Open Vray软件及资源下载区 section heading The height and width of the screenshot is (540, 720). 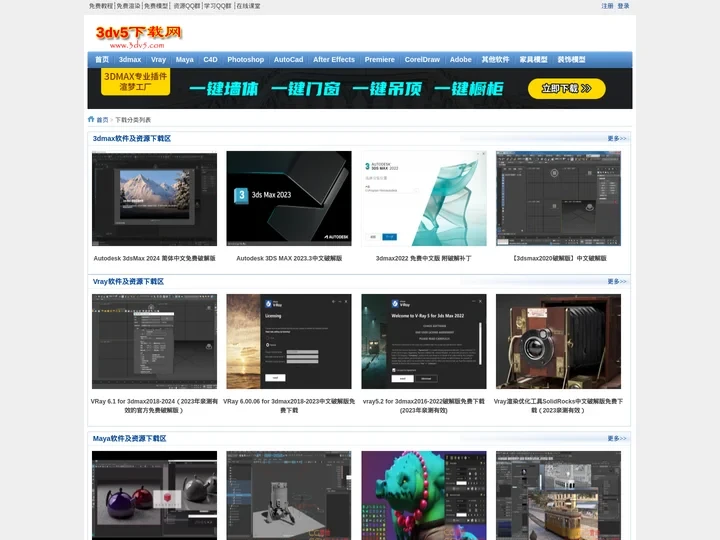click(x=128, y=281)
